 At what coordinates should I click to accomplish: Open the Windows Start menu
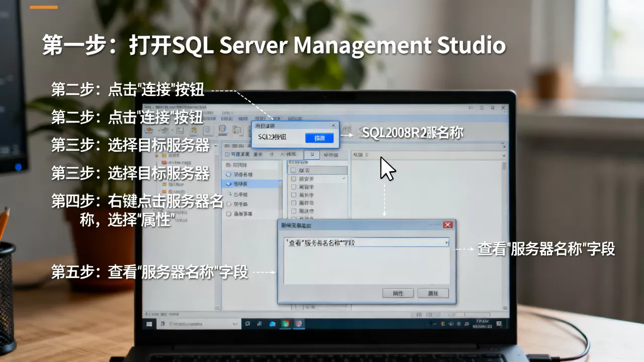coord(149,324)
